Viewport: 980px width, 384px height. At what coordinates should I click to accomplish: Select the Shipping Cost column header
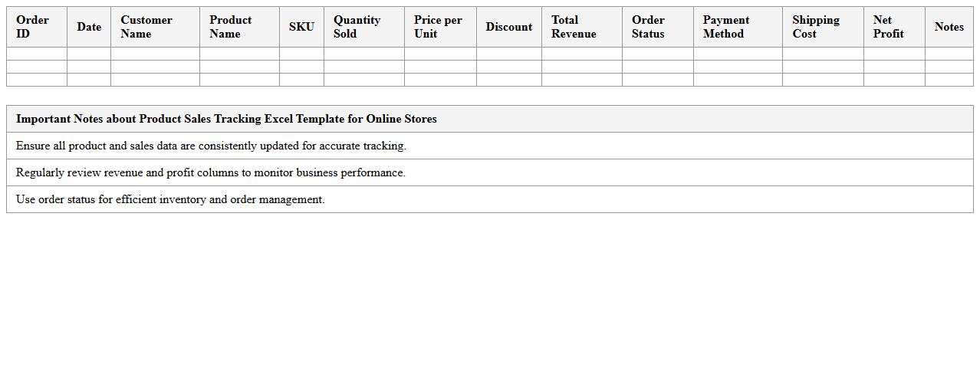point(822,27)
